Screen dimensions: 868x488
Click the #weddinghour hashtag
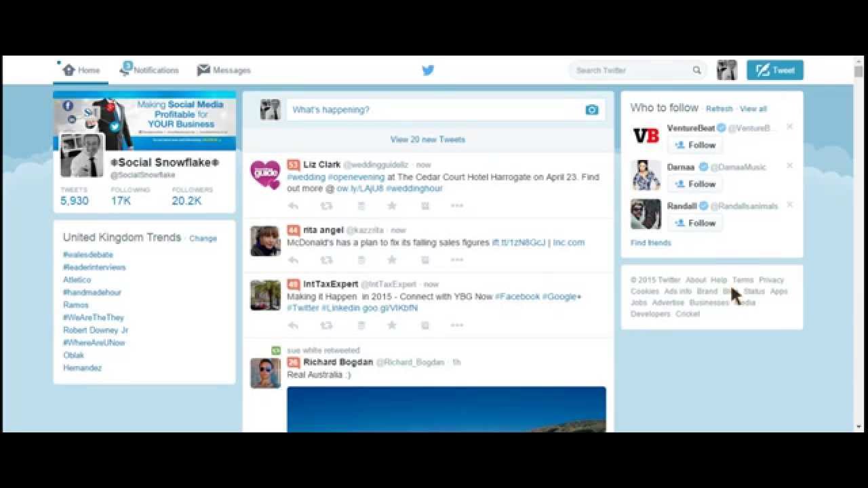pos(414,188)
